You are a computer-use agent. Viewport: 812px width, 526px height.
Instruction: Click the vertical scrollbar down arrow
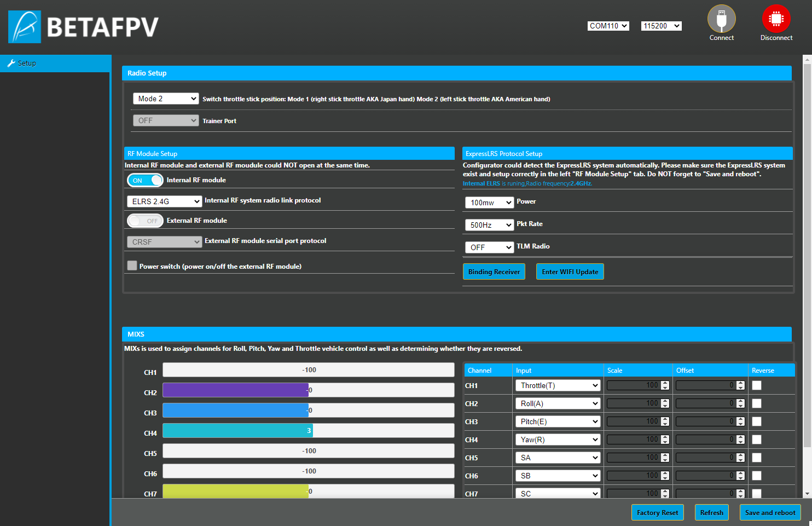[x=807, y=494]
